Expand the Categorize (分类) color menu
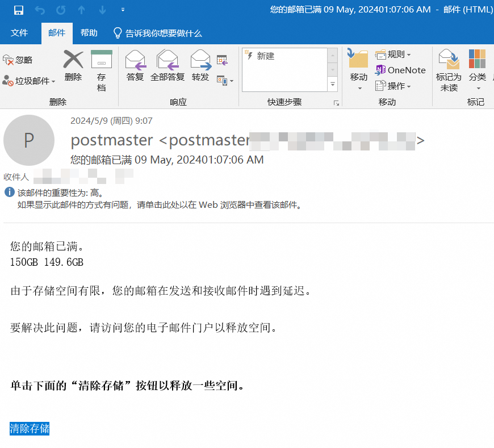The image size is (494, 448). point(477,72)
